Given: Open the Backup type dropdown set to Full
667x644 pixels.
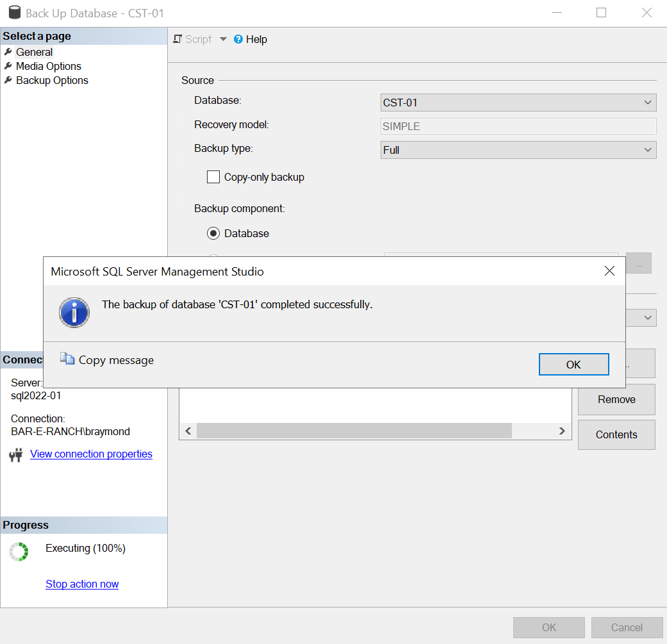Looking at the screenshot, I should 518,150.
